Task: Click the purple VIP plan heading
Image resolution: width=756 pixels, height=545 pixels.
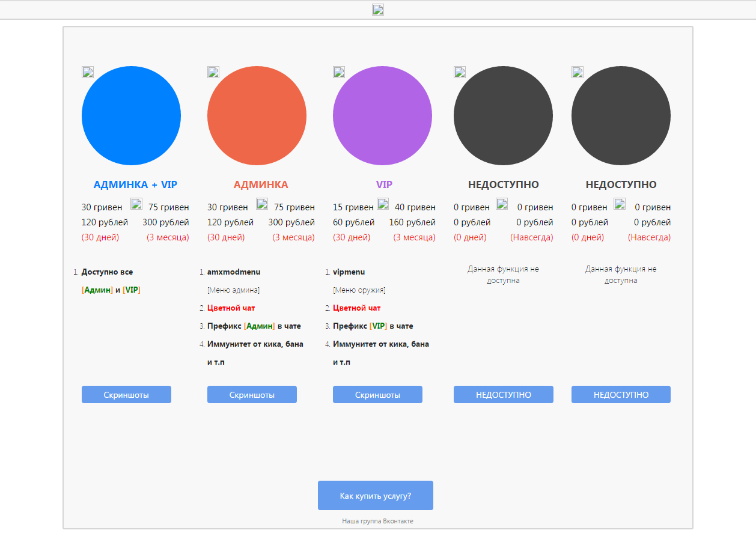Action: click(385, 184)
